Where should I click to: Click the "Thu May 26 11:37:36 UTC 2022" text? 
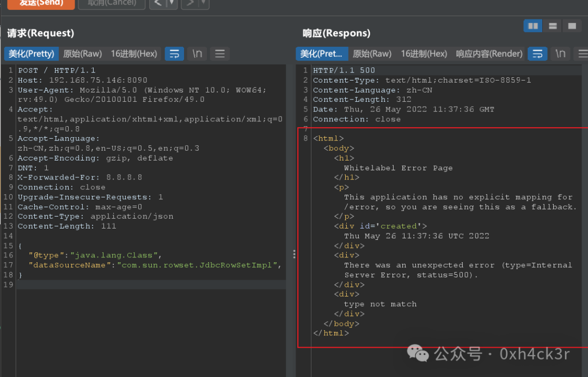point(416,236)
